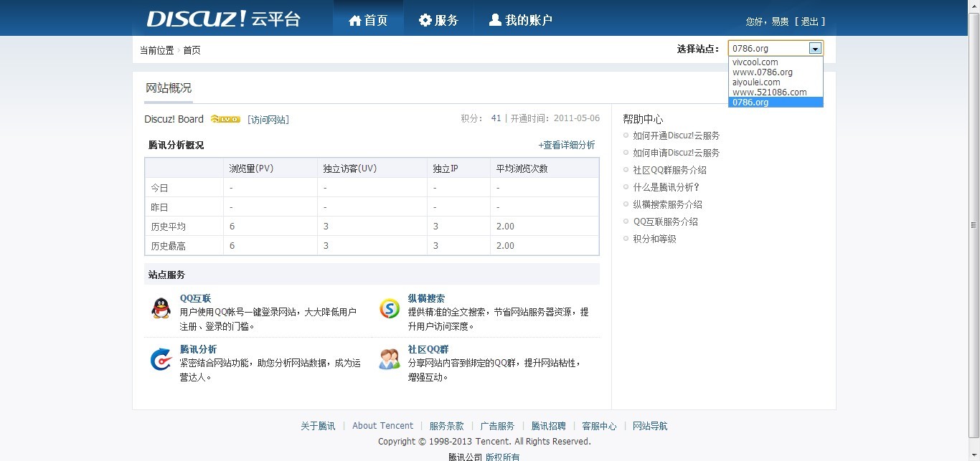This screenshot has width=980, height=461.
Task: Click the 腾讯招聘 footer link
Action: tap(548, 426)
